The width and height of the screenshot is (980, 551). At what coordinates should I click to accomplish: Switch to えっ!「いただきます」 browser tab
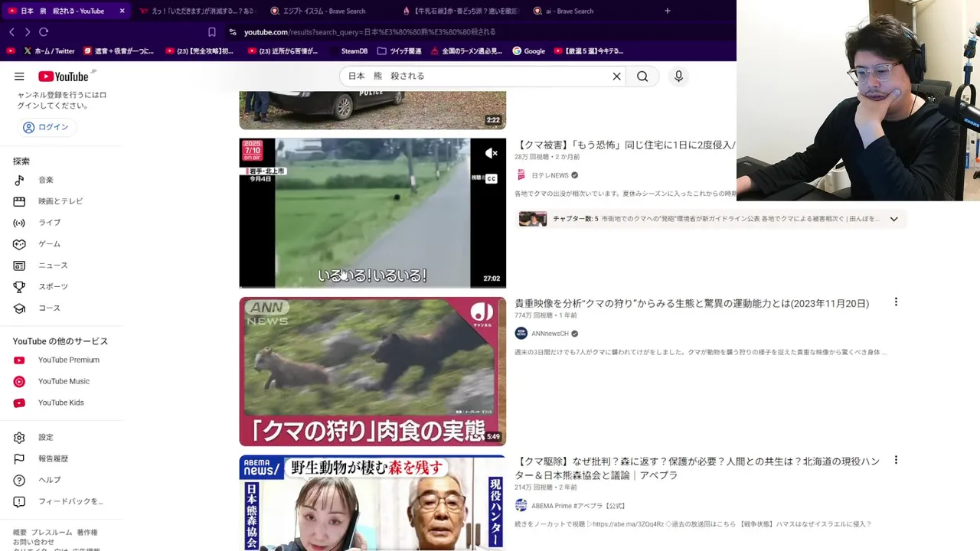[197, 11]
